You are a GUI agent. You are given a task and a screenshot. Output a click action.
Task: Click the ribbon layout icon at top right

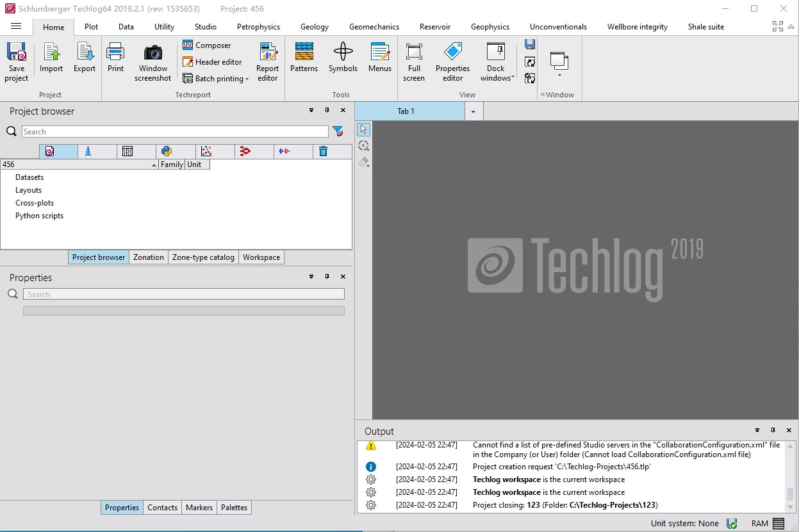coord(777,26)
